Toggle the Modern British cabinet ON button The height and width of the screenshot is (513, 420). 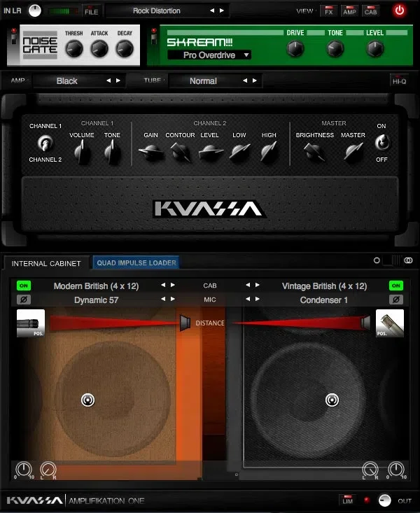pyautogui.click(x=24, y=286)
